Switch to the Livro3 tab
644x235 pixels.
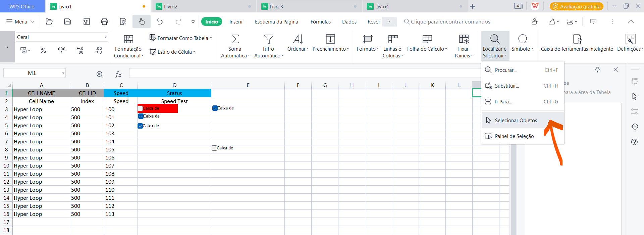click(276, 6)
